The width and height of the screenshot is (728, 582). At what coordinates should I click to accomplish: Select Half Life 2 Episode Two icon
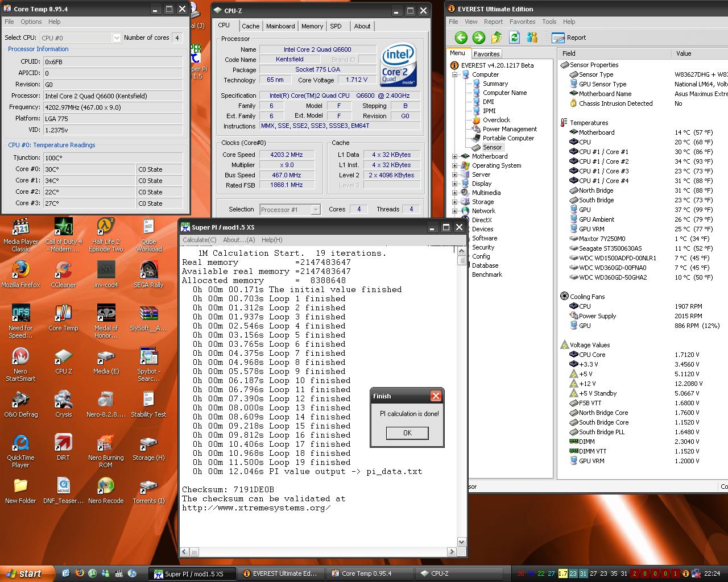tap(106, 234)
